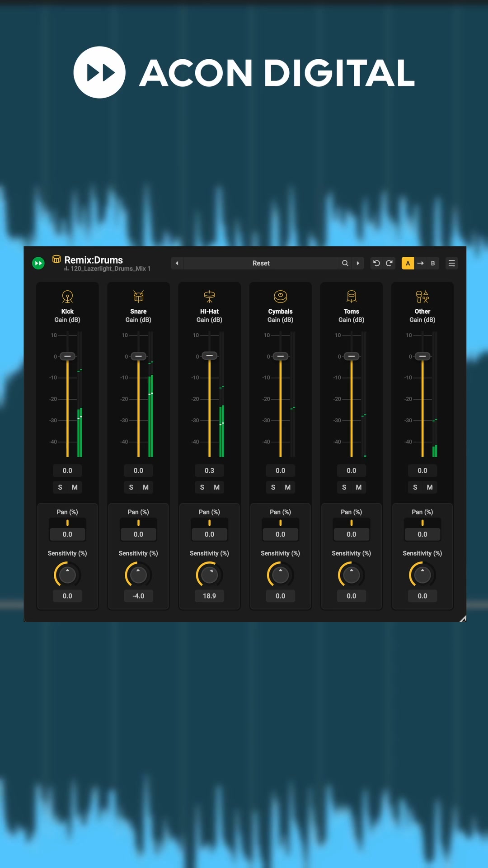Click the Hi-Hat sensitivity value 18.9
The image size is (488, 868).
(209, 596)
